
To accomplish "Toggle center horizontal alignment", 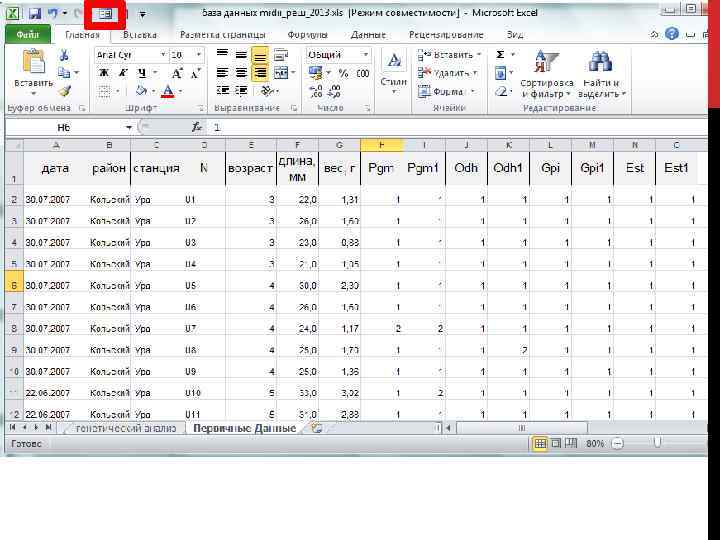I will (x=240, y=73).
